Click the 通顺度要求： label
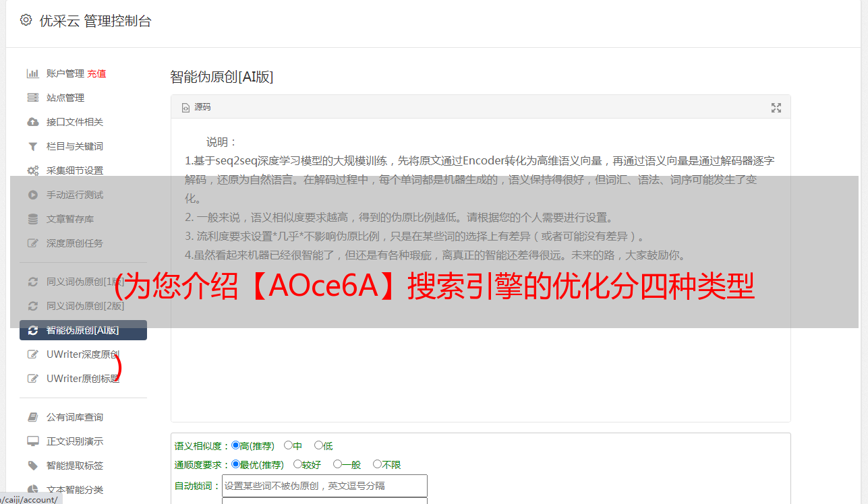The image size is (868, 504). click(x=202, y=465)
